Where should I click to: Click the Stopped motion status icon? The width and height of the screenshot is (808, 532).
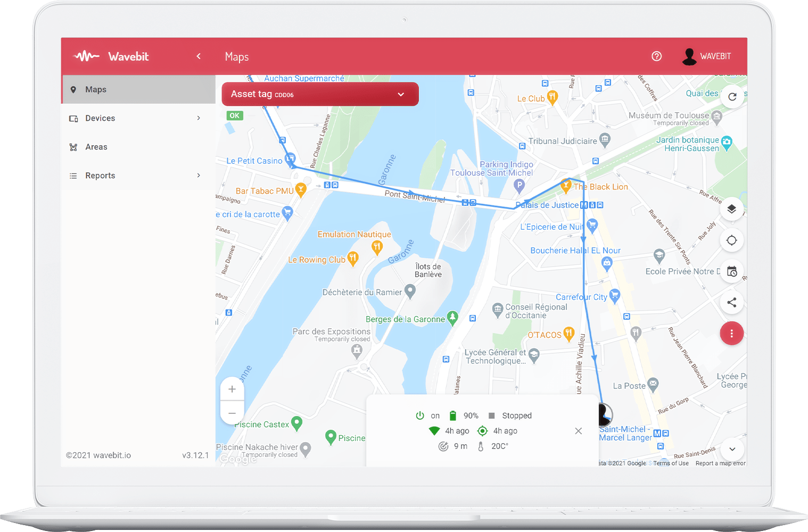(x=492, y=415)
